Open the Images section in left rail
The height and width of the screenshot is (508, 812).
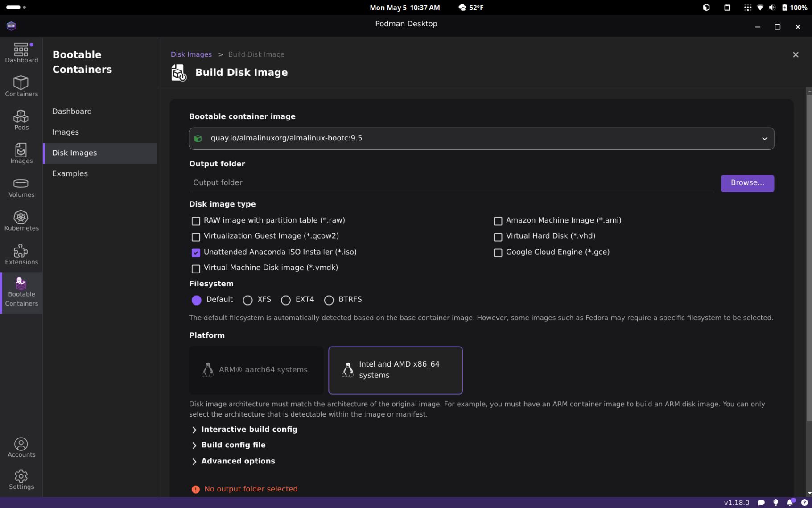[x=21, y=153]
